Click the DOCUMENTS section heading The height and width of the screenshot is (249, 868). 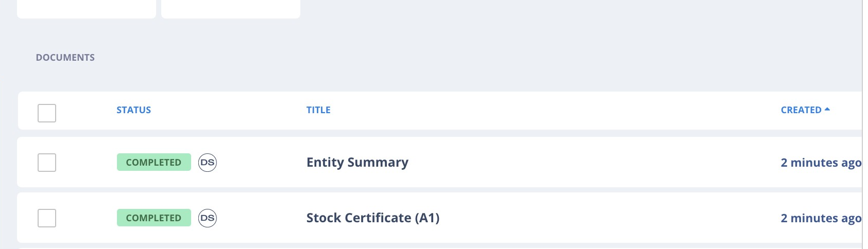pos(65,58)
